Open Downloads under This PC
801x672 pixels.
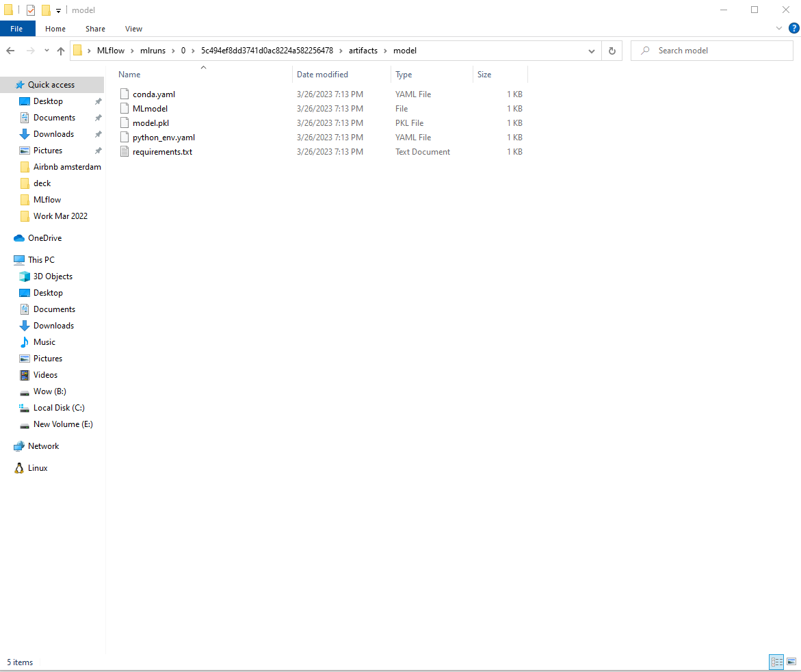click(53, 326)
